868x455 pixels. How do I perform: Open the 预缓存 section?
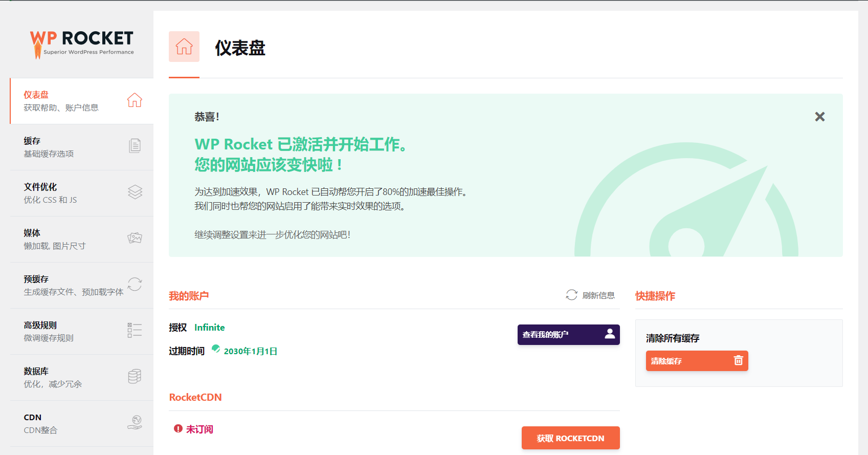82,285
